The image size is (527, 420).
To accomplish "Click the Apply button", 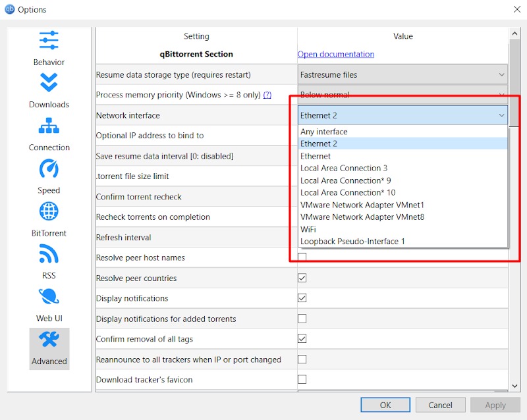I will point(495,405).
